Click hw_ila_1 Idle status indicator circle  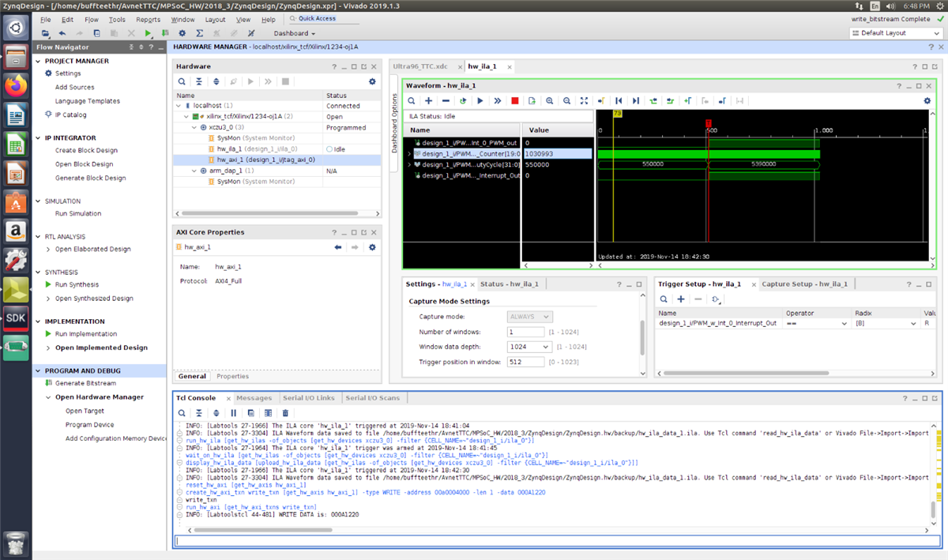tap(329, 148)
